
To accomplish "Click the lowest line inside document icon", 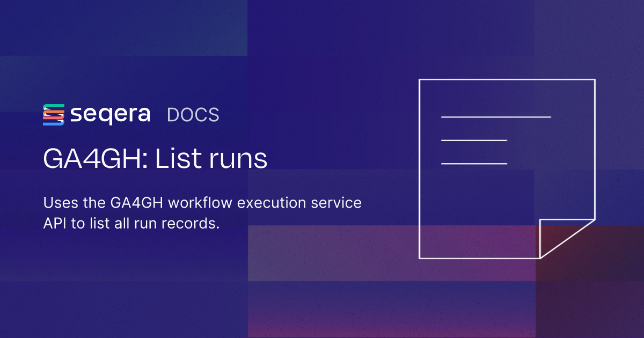I will [474, 164].
